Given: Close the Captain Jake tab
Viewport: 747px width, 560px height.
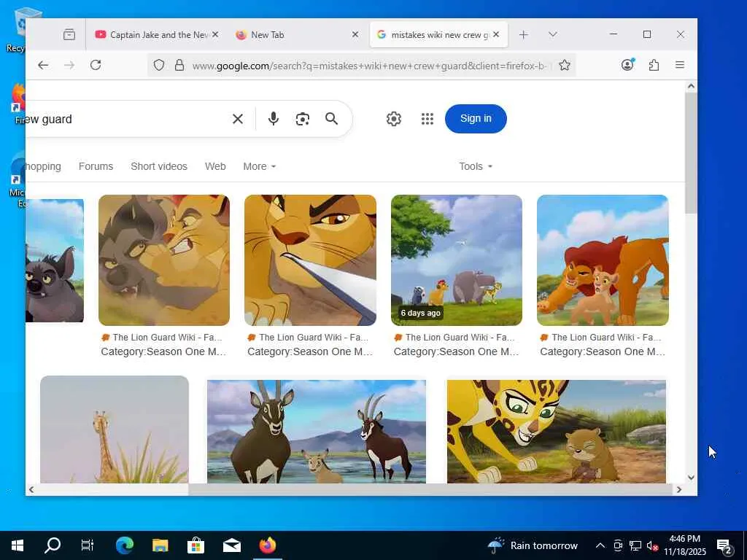Looking at the screenshot, I should pos(215,34).
